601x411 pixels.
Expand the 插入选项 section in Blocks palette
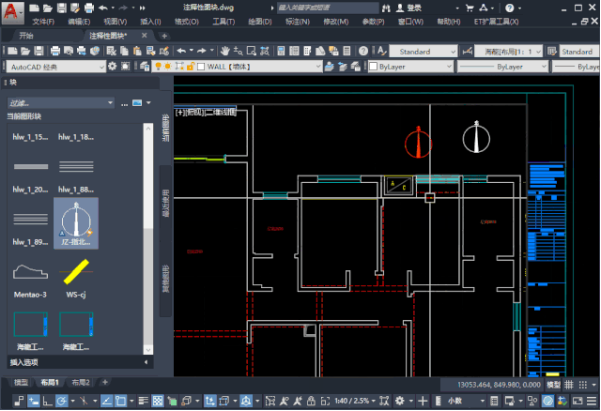pyautogui.click(x=80, y=362)
